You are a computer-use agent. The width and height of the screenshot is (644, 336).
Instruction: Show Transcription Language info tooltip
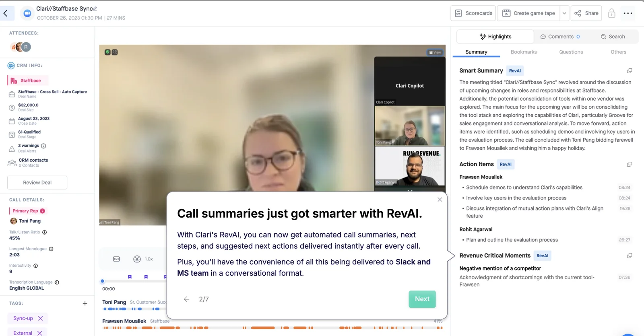click(x=57, y=282)
